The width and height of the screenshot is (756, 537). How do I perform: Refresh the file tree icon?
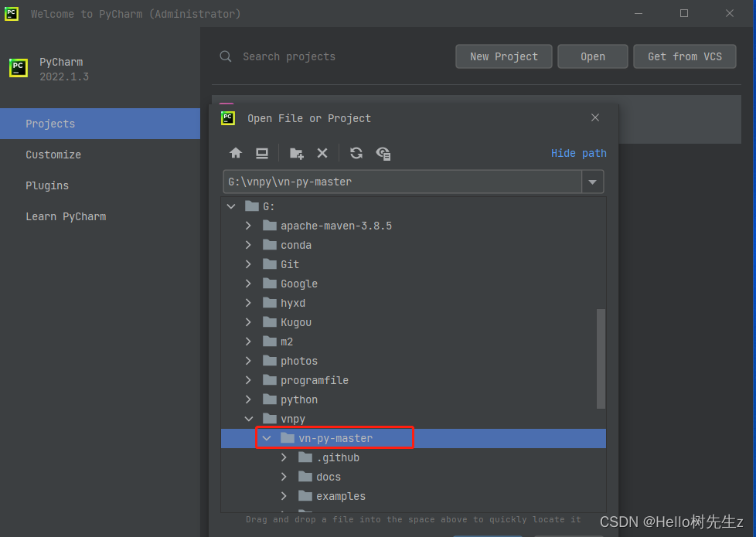[356, 153]
